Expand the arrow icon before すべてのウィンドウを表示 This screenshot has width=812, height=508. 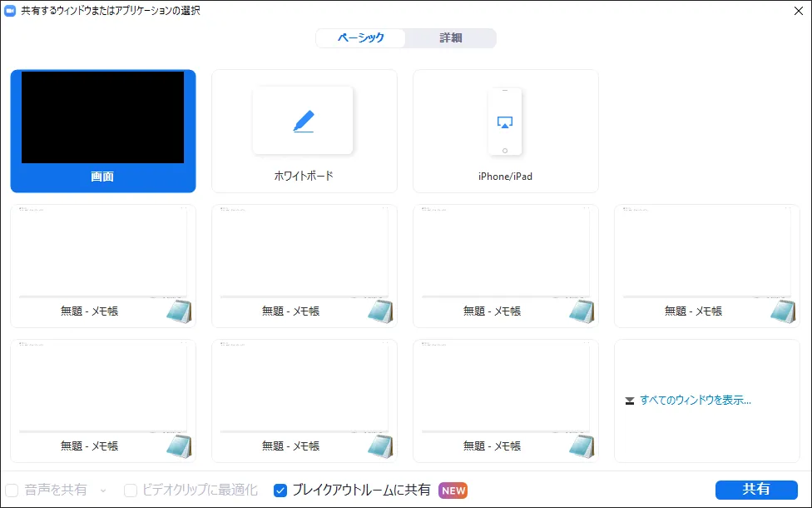click(630, 401)
